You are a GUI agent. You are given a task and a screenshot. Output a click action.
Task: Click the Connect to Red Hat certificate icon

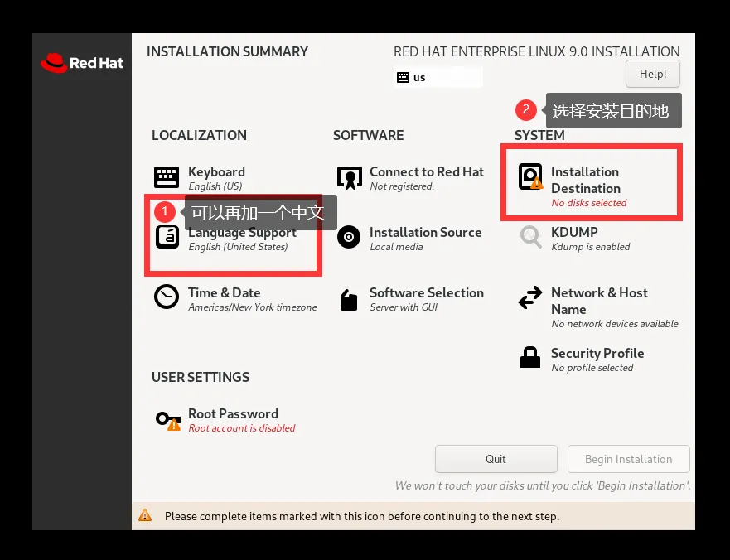pyautogui.click(x=349, y=178)
